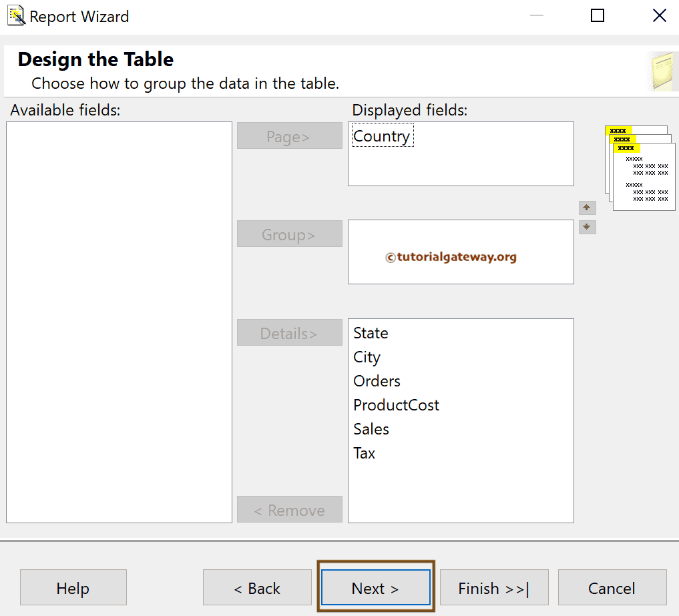The height and width of the screenshot is (616, 679).
Task: Select the State field under Details
Action: (370, 332)
